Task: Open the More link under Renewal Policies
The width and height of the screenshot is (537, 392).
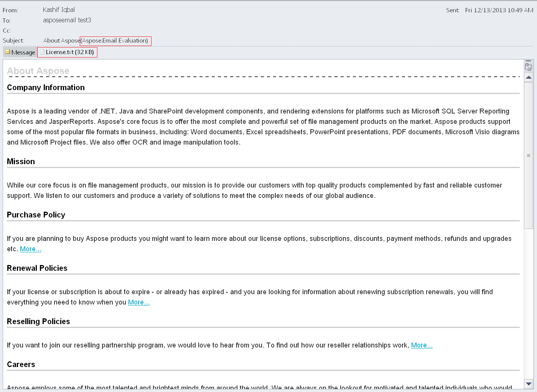Action: click(x=139, y=302)
